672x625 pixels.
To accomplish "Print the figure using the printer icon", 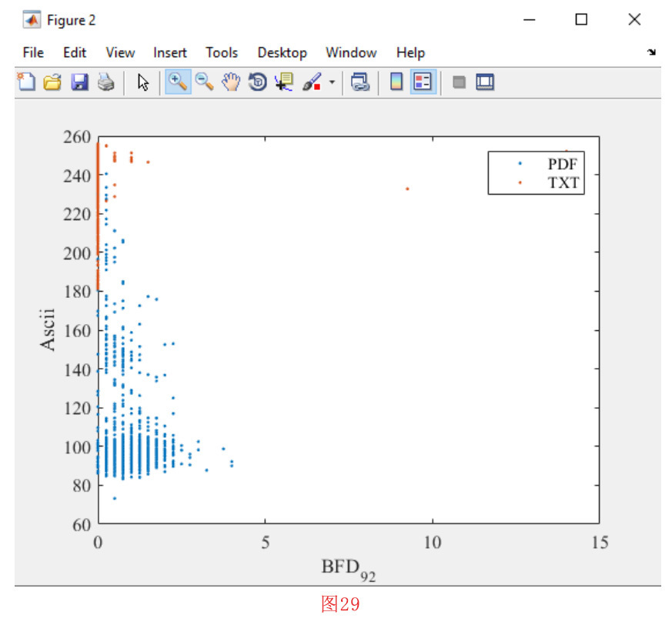I will pyautogui.click(x=105, y=82).
